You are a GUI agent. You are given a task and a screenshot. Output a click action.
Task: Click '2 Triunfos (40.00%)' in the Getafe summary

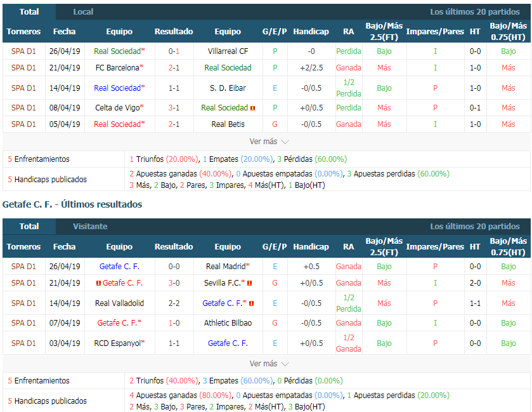(x=164, y=381)
